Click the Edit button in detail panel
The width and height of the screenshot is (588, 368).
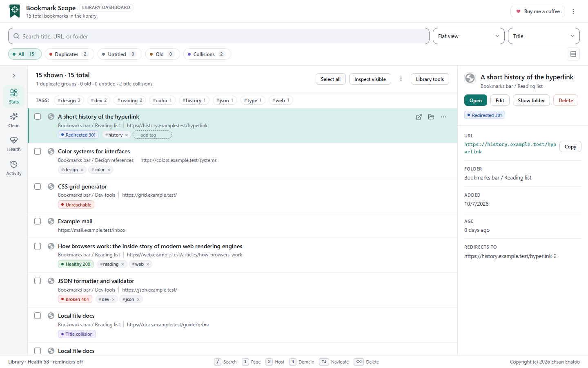pos(500,100)
